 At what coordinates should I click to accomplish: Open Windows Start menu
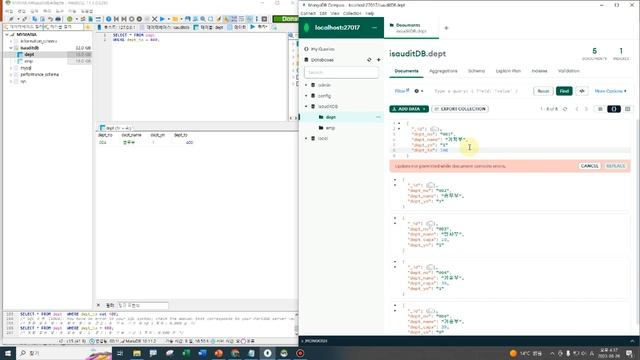click(x=7, y=353)
